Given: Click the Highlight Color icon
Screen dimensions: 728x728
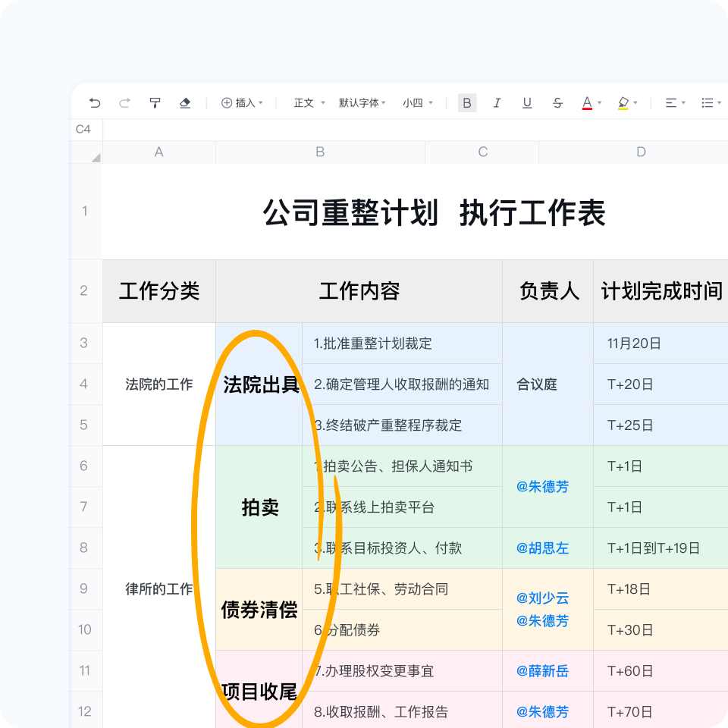Looking at the screenshot, I should [623, 103].
